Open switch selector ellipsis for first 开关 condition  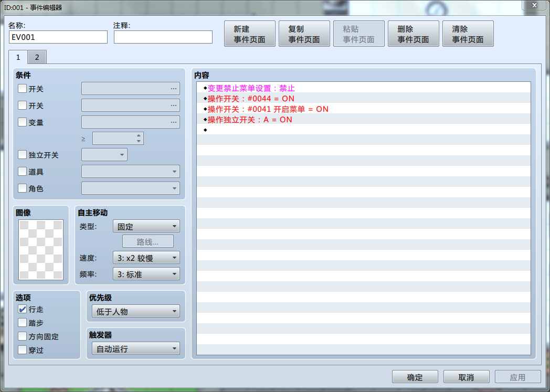click(174, 89)
